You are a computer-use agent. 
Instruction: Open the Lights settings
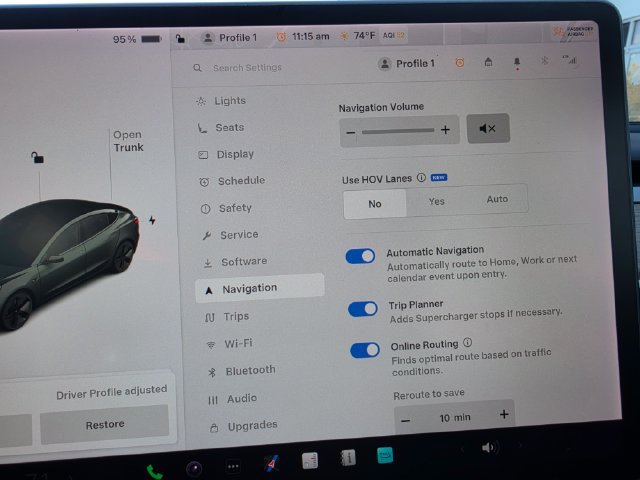[x=230, y=100]
